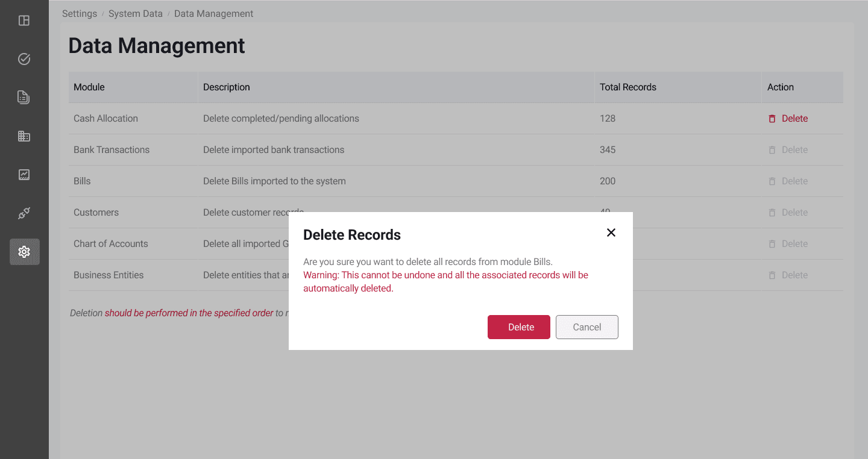Image resolution: width=868 pixels, height=459 pixels.
Task: Select the Customers row in the table
Action: point(96,212)
